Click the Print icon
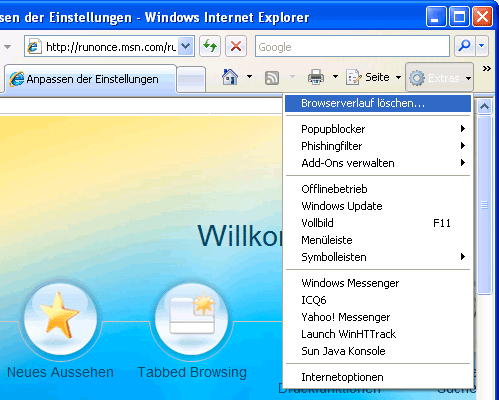499x400 pixels. click(x=316, y=77)
